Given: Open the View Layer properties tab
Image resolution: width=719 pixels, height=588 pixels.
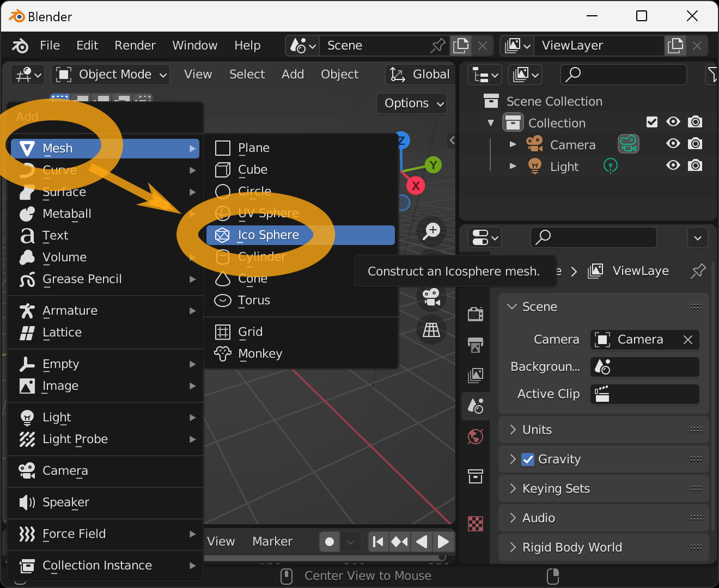Looking at the screenshot, I should [476, 375].
